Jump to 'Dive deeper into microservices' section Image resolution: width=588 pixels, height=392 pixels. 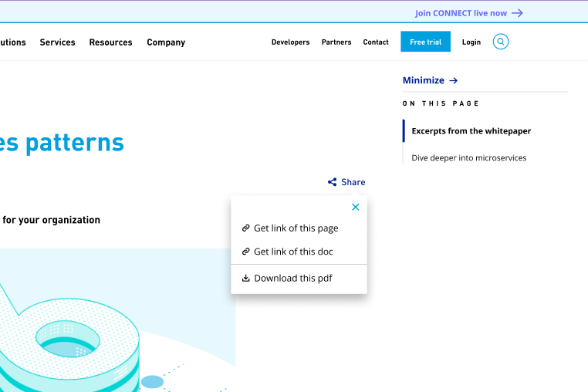[x=469, y=158]
